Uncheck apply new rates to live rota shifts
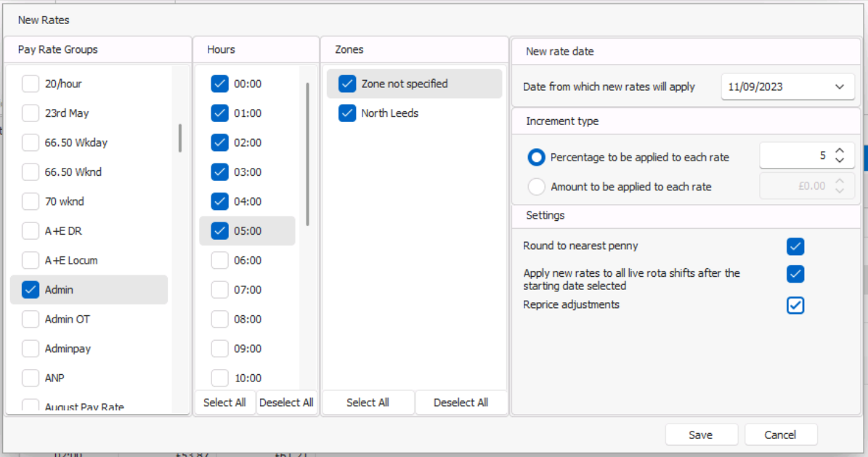The image size is (868, 457). click(x=795, y=274)
